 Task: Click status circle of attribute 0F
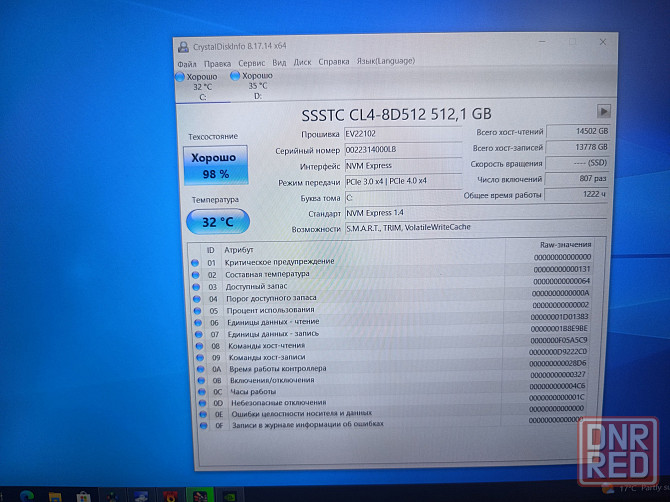[203, 426]
